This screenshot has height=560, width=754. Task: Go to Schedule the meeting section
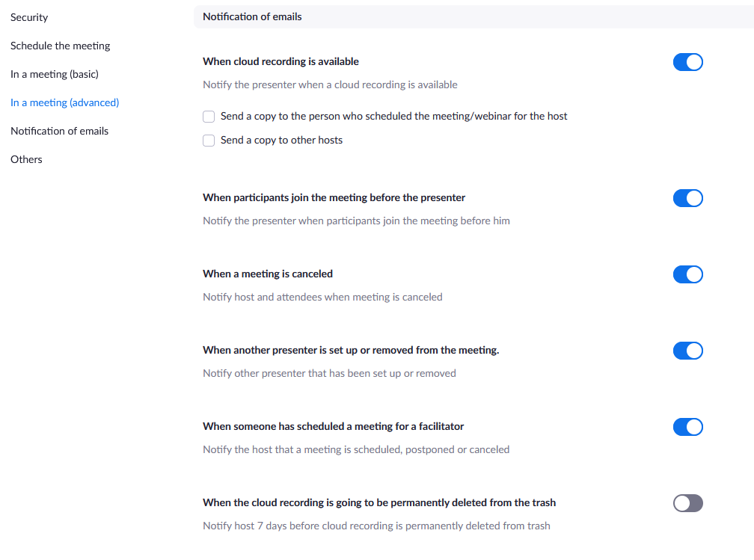(60, 46)
